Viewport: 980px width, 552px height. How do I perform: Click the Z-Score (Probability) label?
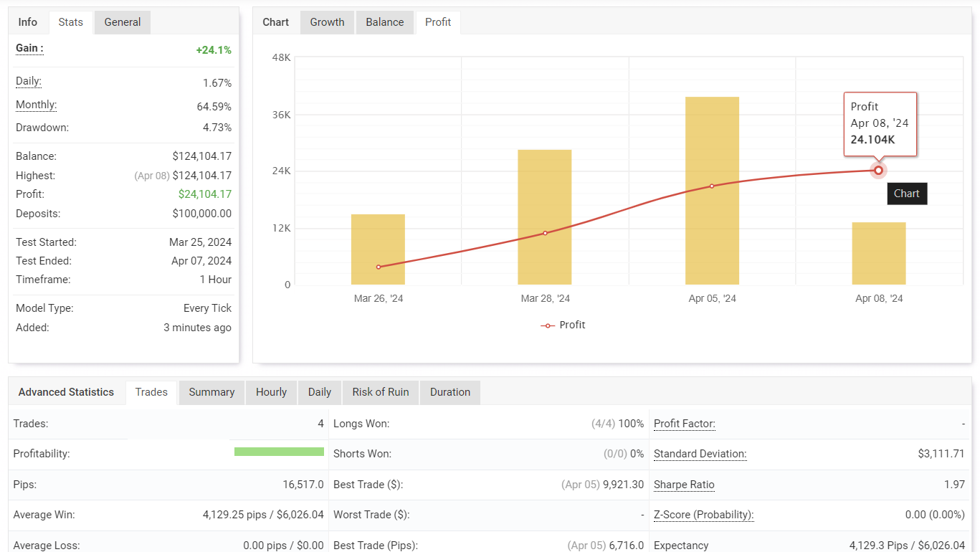point(703,515)
